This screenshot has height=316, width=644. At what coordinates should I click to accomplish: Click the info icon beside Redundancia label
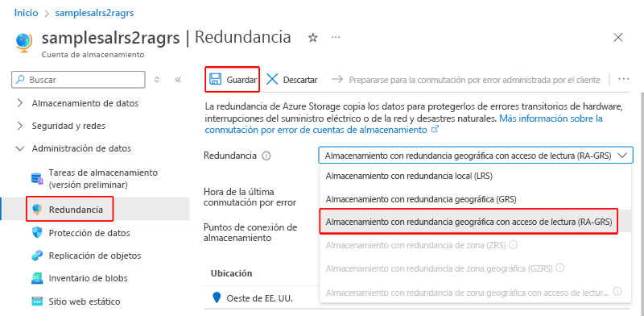[x=266, y=156]
